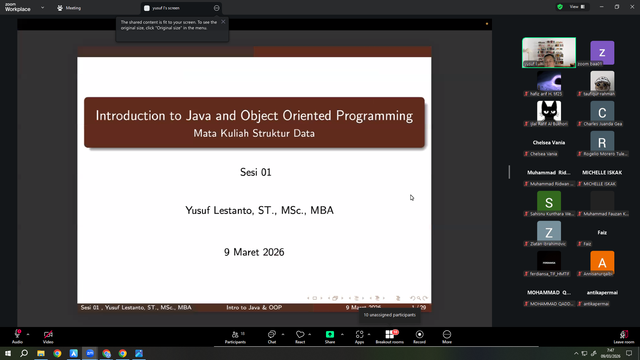Expand the Zoom Workplace dropdown chevron
The height and width of the screenshot is (360, 640).
pos(42,7)
